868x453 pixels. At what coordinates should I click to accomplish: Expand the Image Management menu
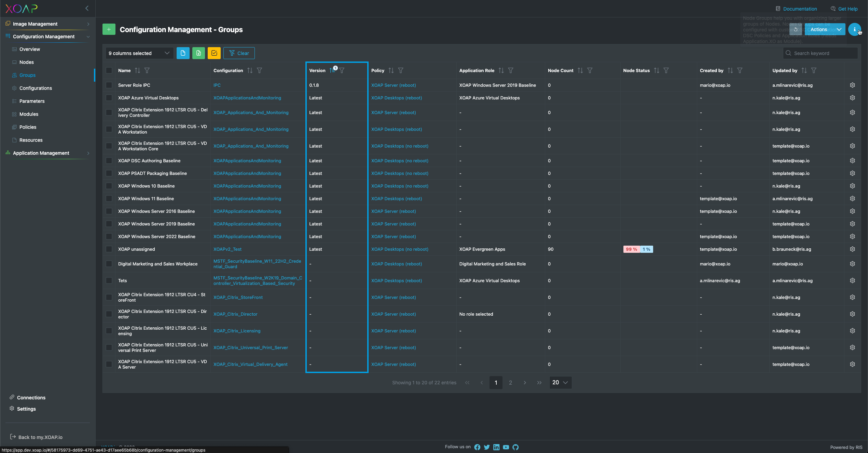(x=48, y=24)
